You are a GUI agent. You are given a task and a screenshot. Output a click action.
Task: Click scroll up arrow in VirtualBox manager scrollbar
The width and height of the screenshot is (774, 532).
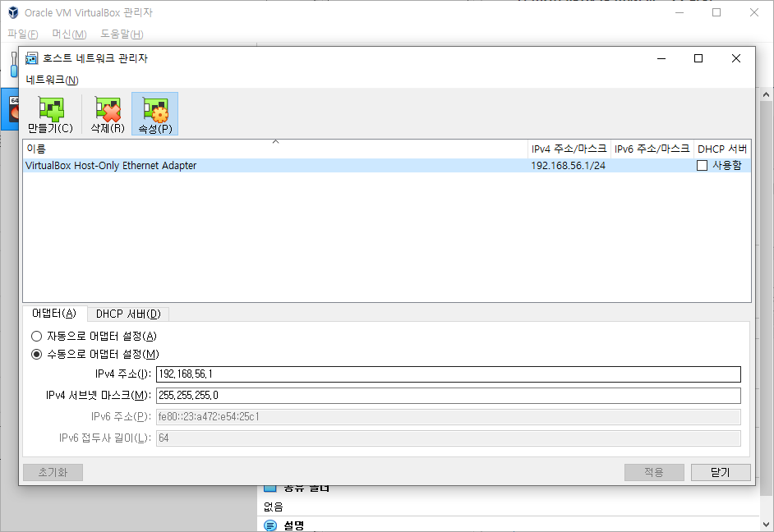point(766,94)
